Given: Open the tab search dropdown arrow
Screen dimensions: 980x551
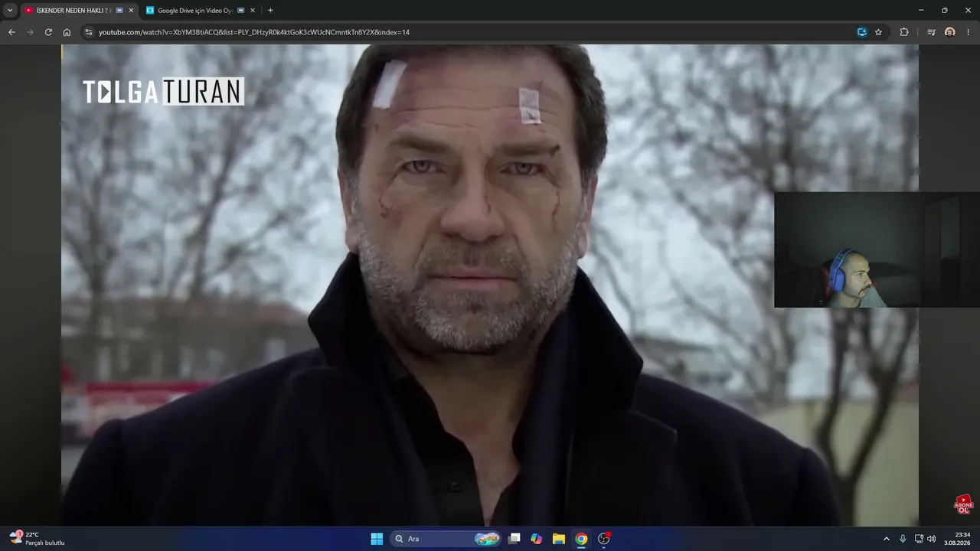Looking at the screenshot, I should (10, 11).
